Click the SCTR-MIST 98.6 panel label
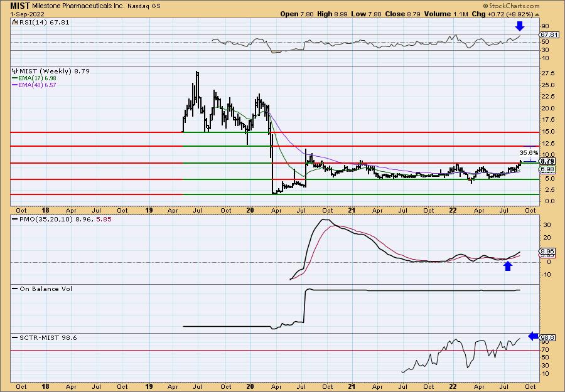 [x=48, y=337]
